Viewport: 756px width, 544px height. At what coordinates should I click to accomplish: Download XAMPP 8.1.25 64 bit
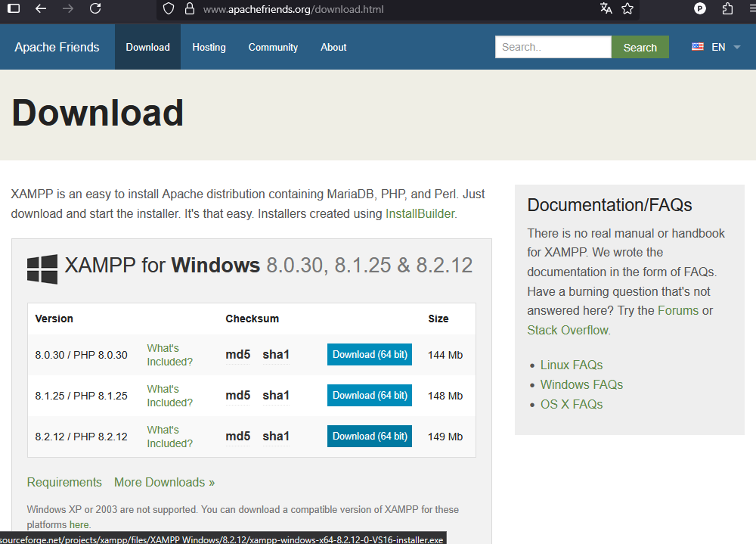point(370,396)
